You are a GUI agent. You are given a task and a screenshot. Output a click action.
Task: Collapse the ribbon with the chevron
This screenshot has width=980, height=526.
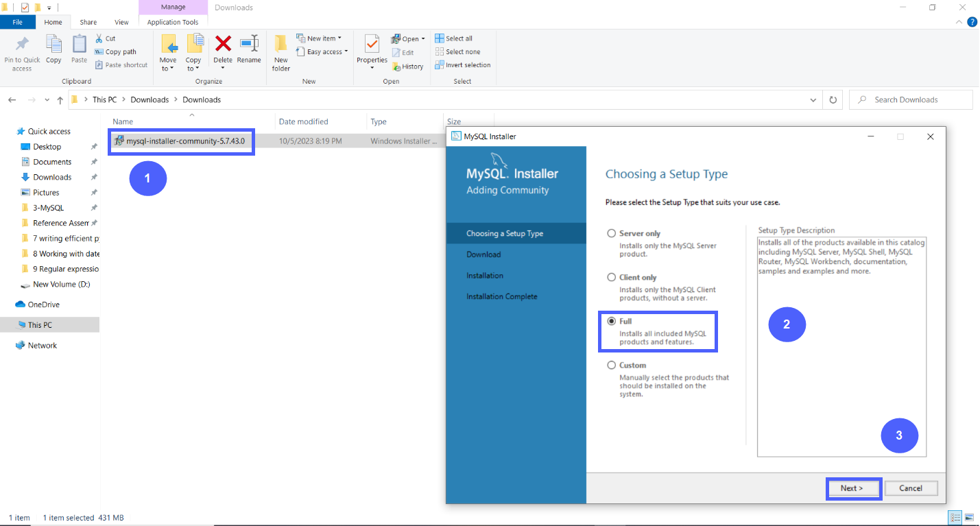(959, 22)
